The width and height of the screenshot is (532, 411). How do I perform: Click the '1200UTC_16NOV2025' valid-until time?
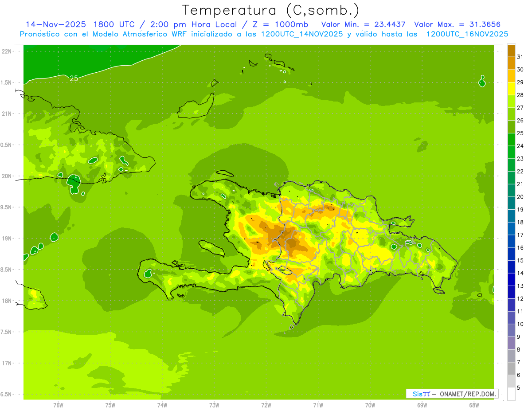point(467,34)
